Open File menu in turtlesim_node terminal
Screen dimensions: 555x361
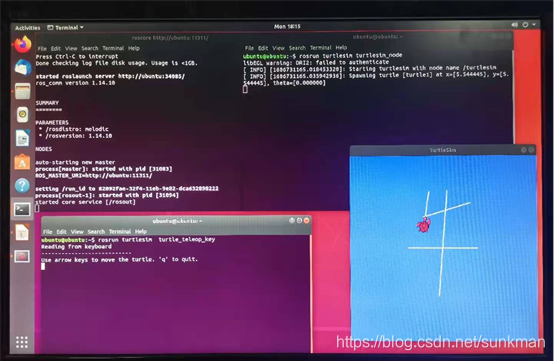click(250, 48)
